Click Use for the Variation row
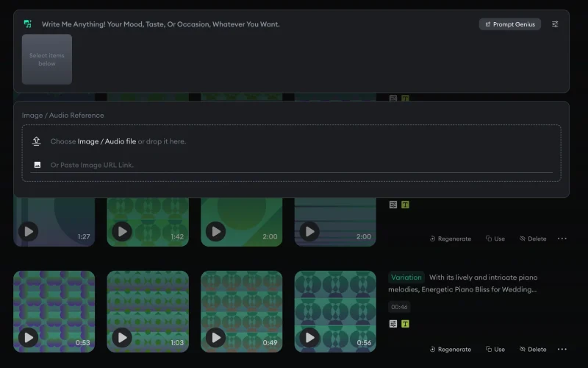The image size is (588, 368). pos(495,349)
